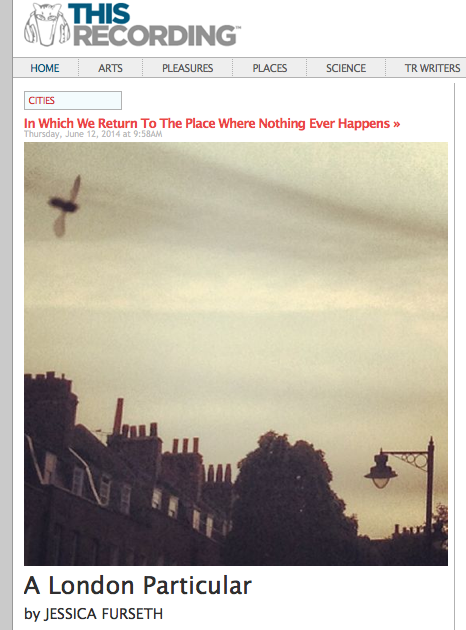Open the TR WRITERS menu item
This screenshot has height=630, width=466.
432,68
